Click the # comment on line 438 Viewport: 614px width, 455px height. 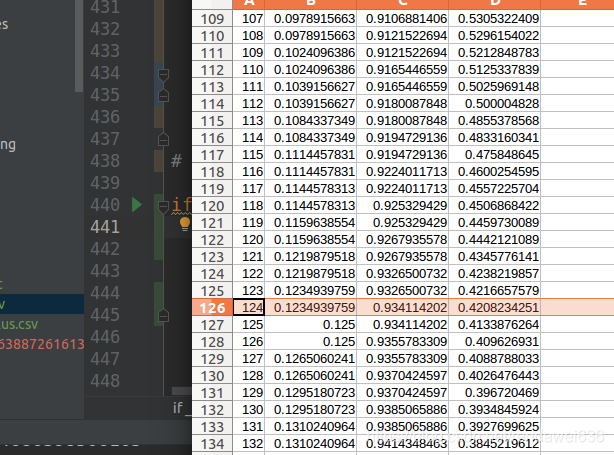pyautogui.click(x=177, y=161)
